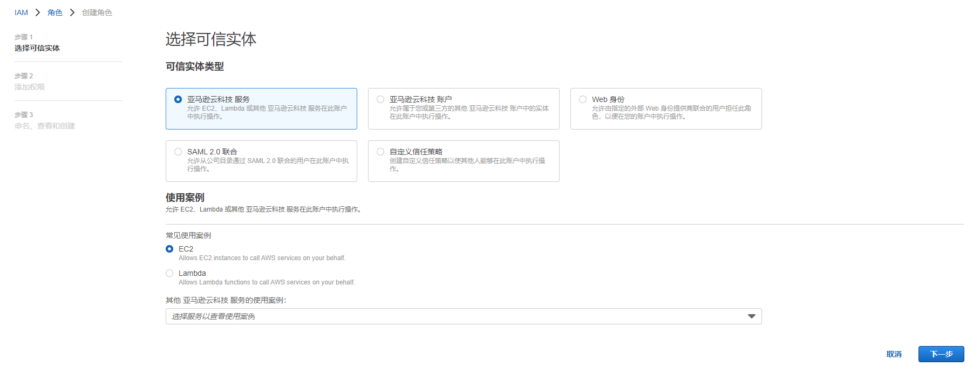Click the use case description under 使用案例

(263, 209)
